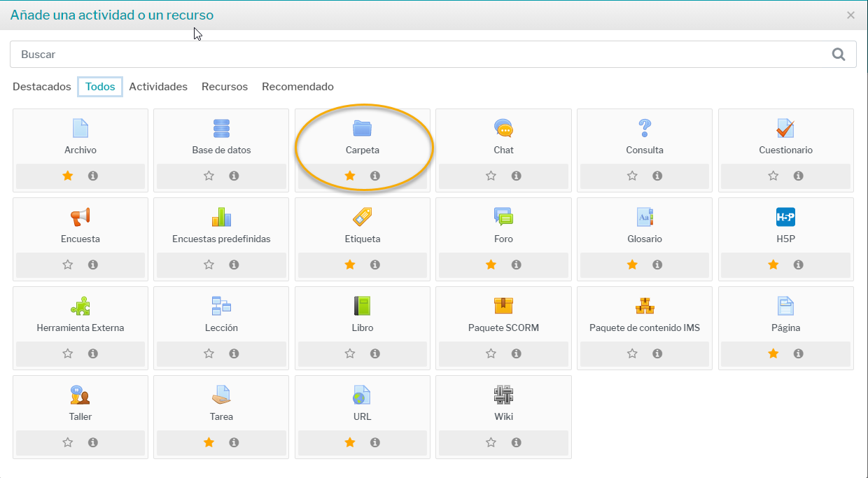
Task: Choose the Herramienta Externa puzzle icon
Action: pos(80,306)
